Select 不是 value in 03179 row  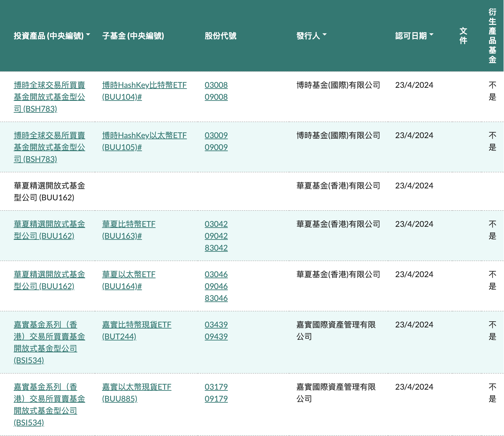coord(492,393)
